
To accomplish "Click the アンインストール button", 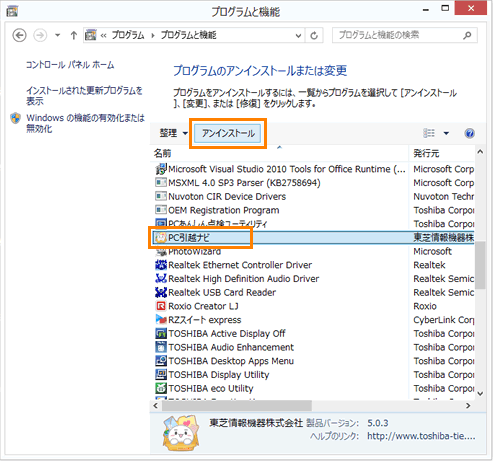I will pyautogui.click(x=228, y=133).
